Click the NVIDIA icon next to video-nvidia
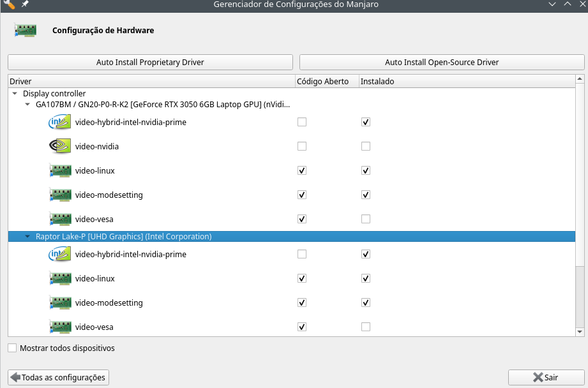Screen dimensions: 588x388 59,146
